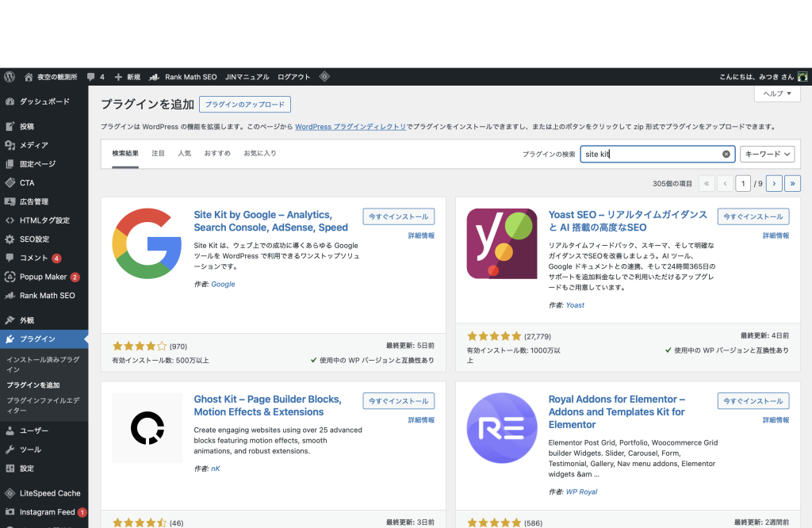
Task: Click the Royal Addons for Elementor icon
Action: pos(502,428)
